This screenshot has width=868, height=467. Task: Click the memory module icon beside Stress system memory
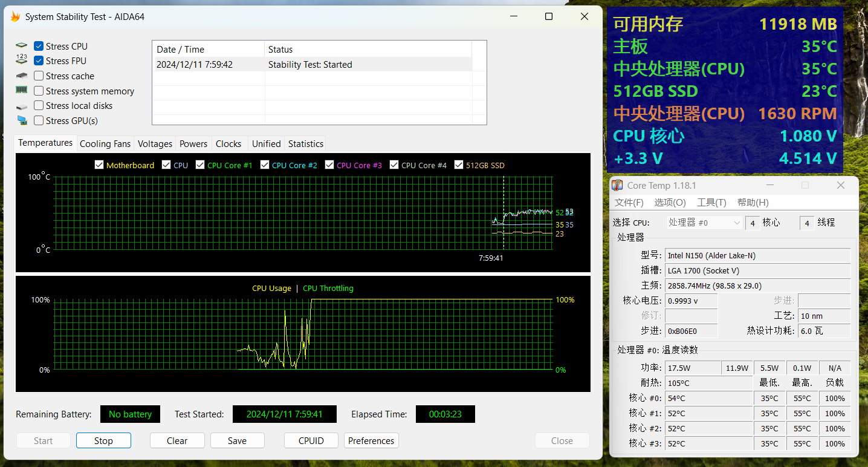[x=22, y=90]
